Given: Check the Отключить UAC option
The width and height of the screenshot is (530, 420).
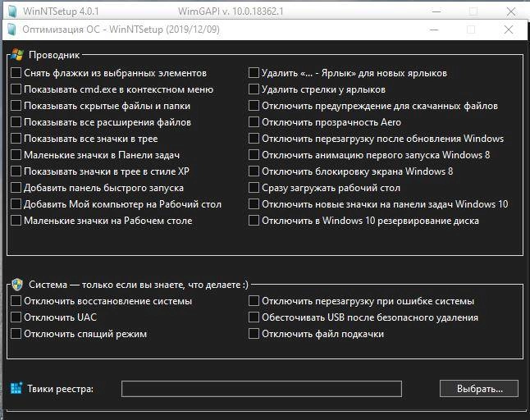Looking at the screenshot, I should tap(16, 317).
